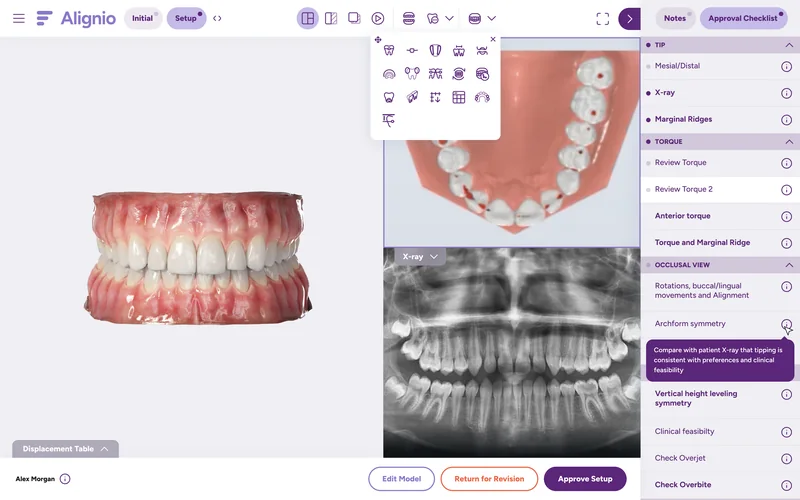Screen dimensions: 800x500
Task: Check off the X-ray checklist item
Action: pyautogui.click(x=648, y=93)
